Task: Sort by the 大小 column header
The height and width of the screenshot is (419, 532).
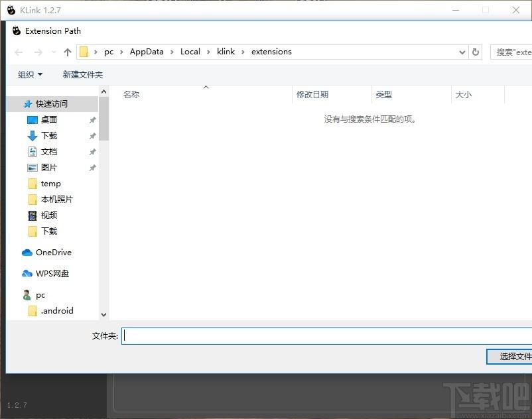Action: 464,95
